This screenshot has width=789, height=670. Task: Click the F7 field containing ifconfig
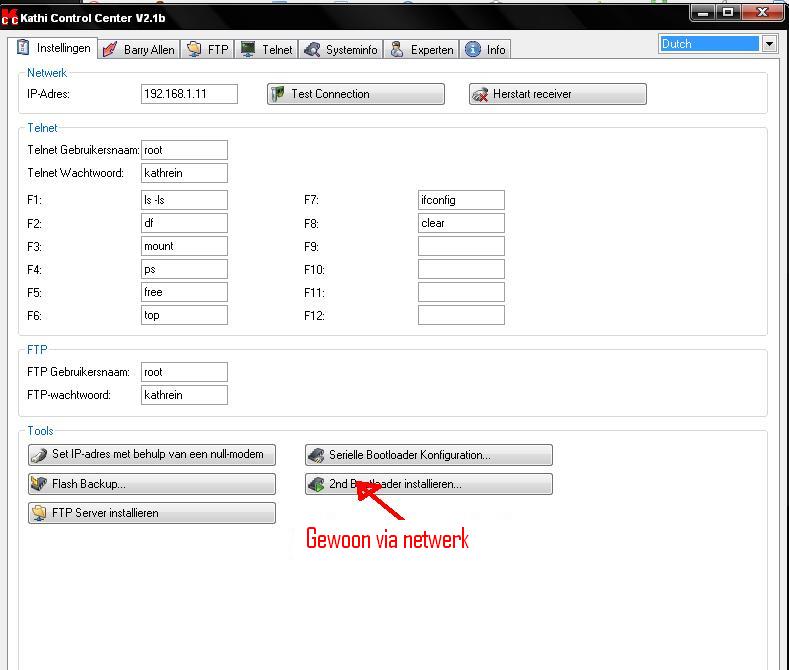[x=461, y=200]
